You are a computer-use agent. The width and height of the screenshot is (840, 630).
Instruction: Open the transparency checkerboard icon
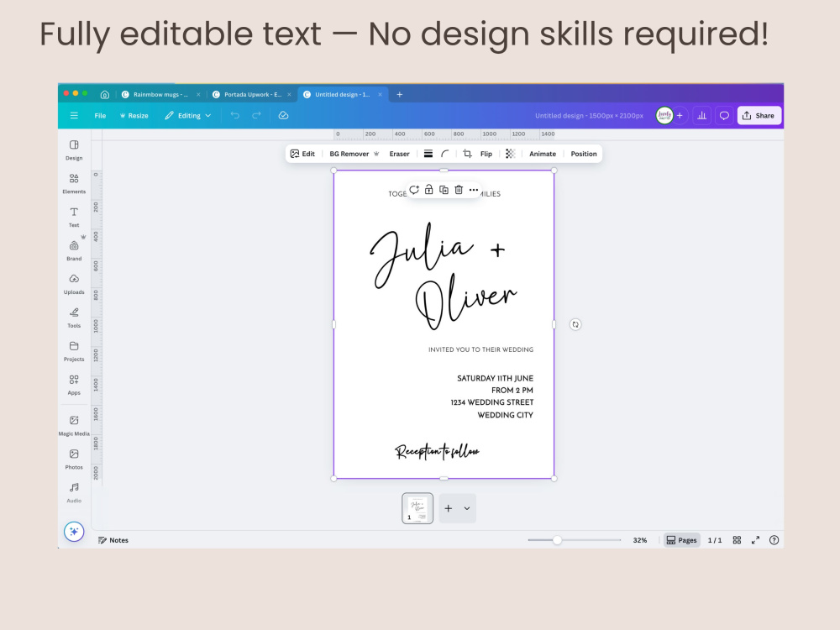[510, 154]
